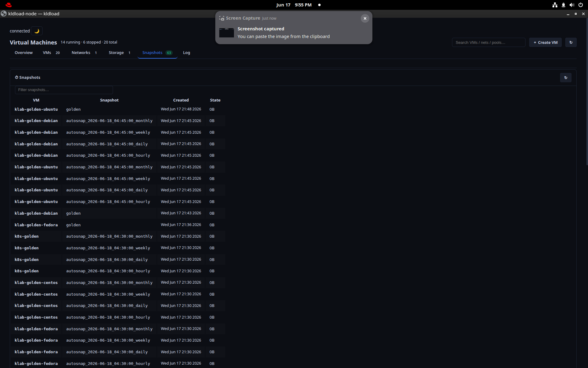Viewport: 588px width, 368px height.
Task: Toggle dark mode with the moon icon
Action: click(x=37, y=31)
